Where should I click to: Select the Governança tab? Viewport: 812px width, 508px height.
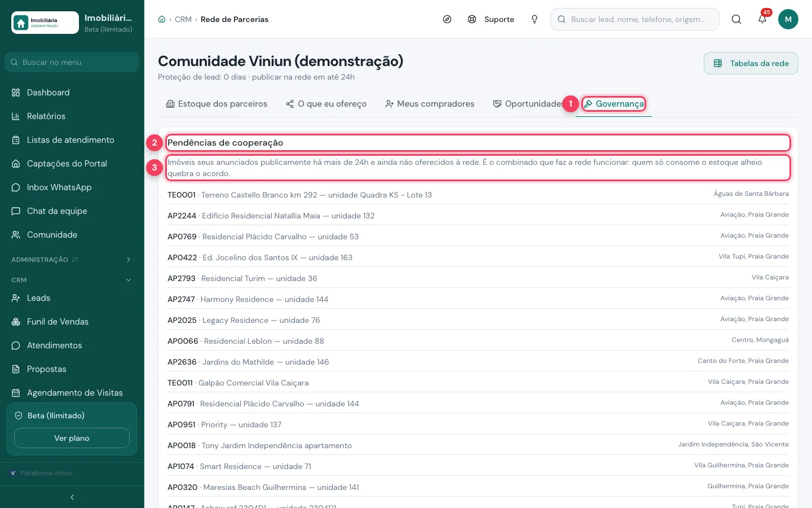click(x=614, y=104)
